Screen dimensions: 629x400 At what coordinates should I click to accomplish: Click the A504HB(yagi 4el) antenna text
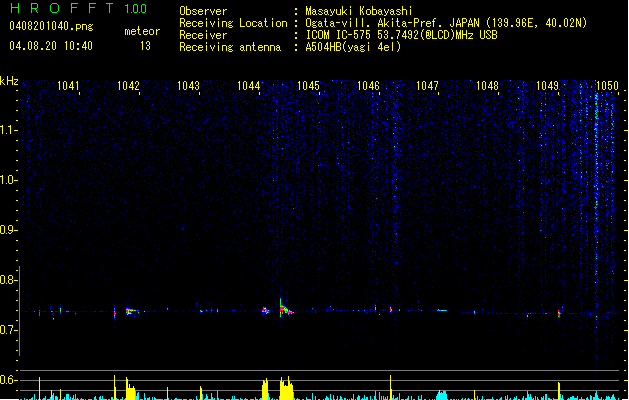353,47
